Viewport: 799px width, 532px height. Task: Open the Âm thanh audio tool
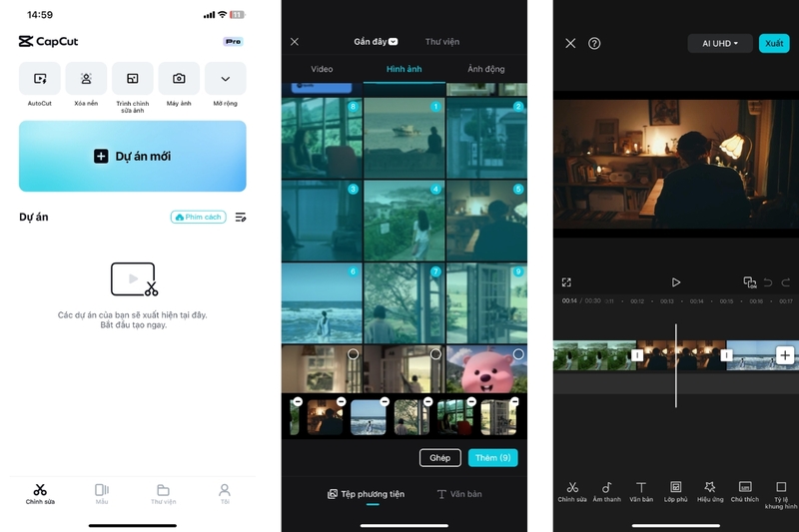[607, 492]
